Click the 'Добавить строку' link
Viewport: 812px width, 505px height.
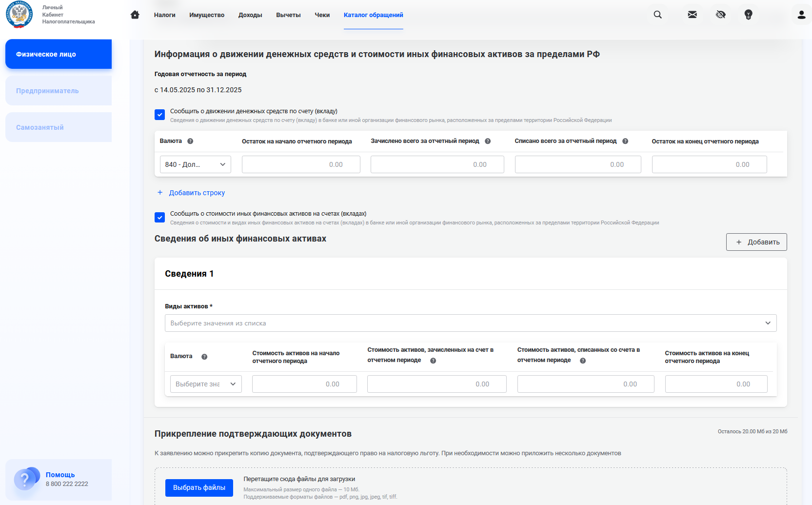click(x=197, y=193)
